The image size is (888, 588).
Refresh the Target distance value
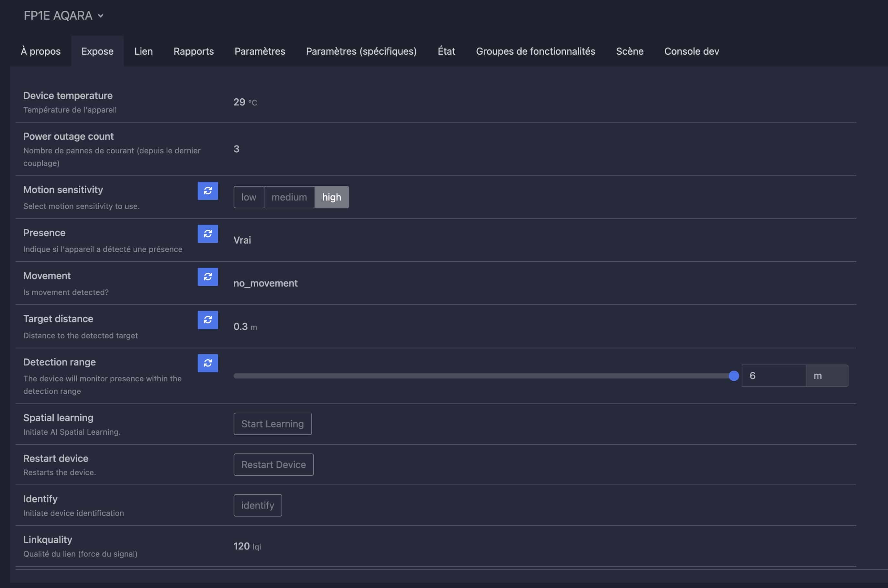(x=207, y=320)
